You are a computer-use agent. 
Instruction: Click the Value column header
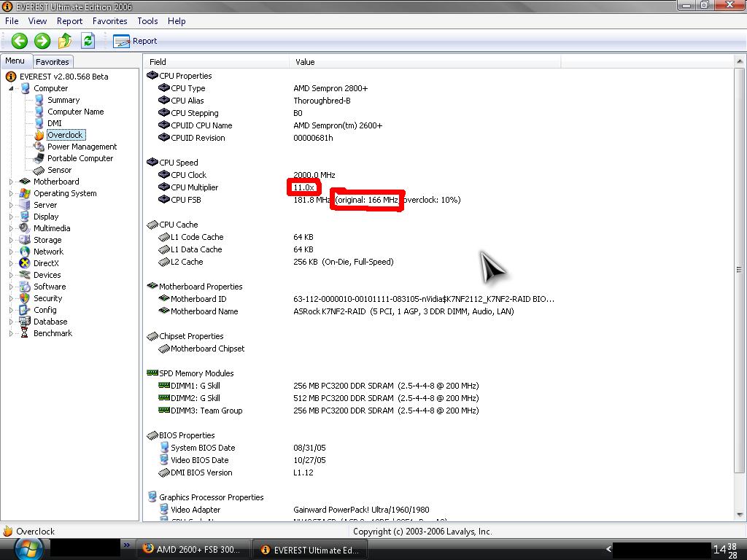pos(425,62)
